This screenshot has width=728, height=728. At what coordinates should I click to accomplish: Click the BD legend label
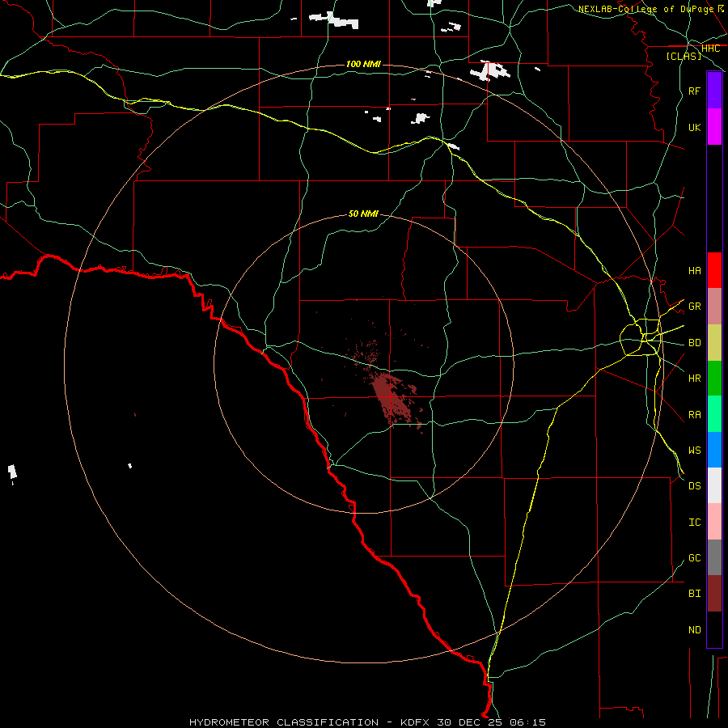tap(695, 343)
